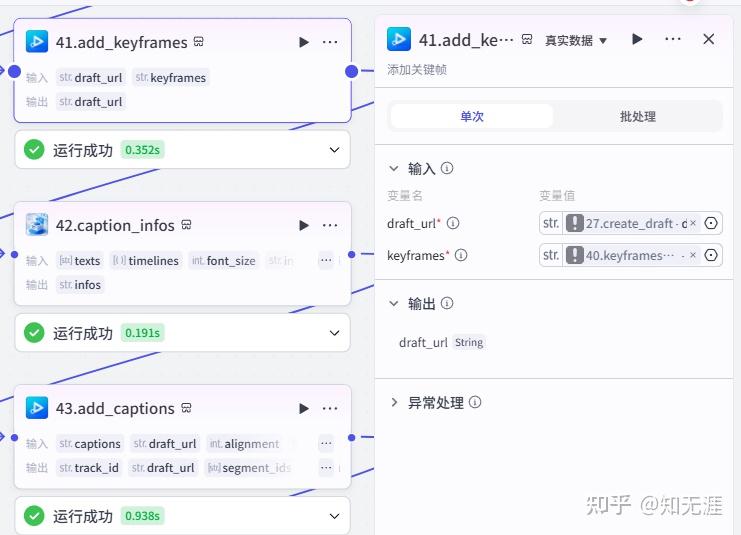Click track_id output tag on node 43
Viewport: 741px width, 535px height.
tap(89, 468)
